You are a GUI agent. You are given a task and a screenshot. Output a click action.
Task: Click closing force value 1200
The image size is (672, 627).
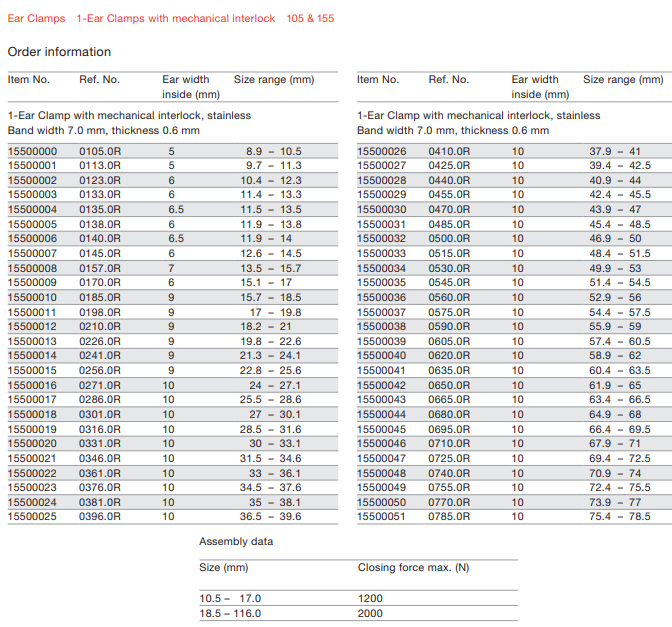coord(370,598)
